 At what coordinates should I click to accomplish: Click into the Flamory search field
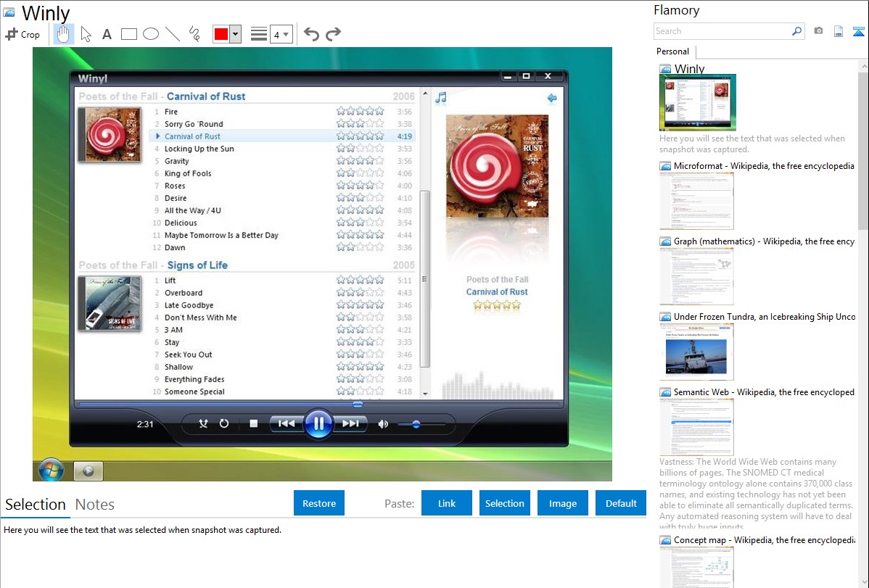[x=722, y=31]
